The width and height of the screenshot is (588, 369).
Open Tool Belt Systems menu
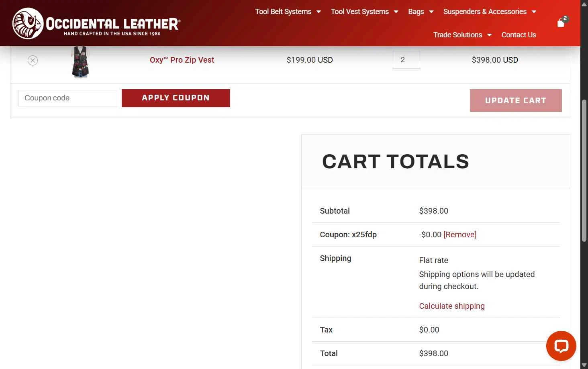tap(283, 12)
